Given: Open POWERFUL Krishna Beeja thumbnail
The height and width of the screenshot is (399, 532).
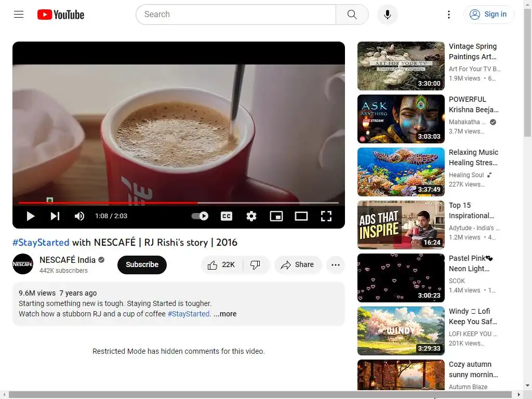Looking at the screenshot, I should pyautogui.click(x=401, y=119).
